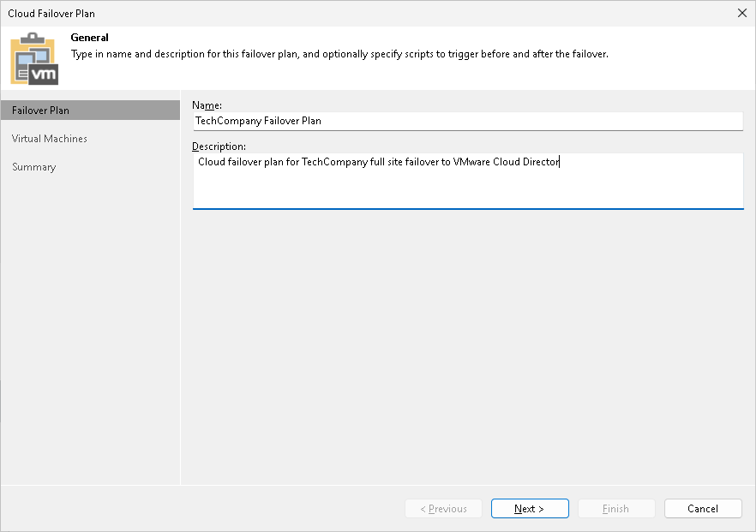This screenshot has width=756, height=532.
Task: Click the Description field label
Action: tap(219, 146)
